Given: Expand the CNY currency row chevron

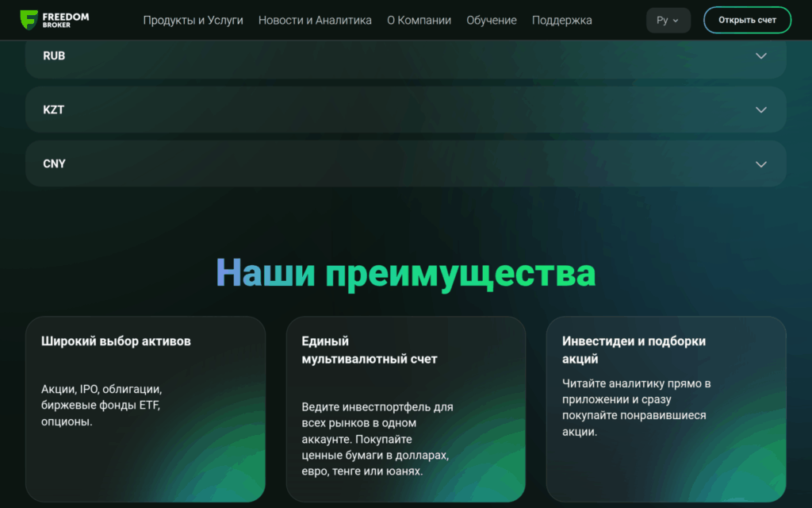Looking at the screenshot, I should click(x=760, y=164).
